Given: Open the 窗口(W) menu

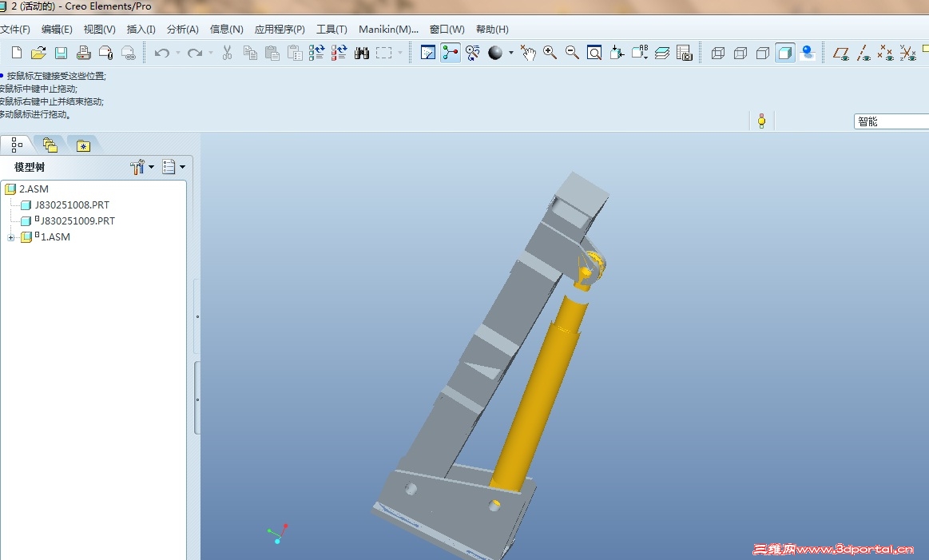Looking at the screenshot, I should (447, 29).
